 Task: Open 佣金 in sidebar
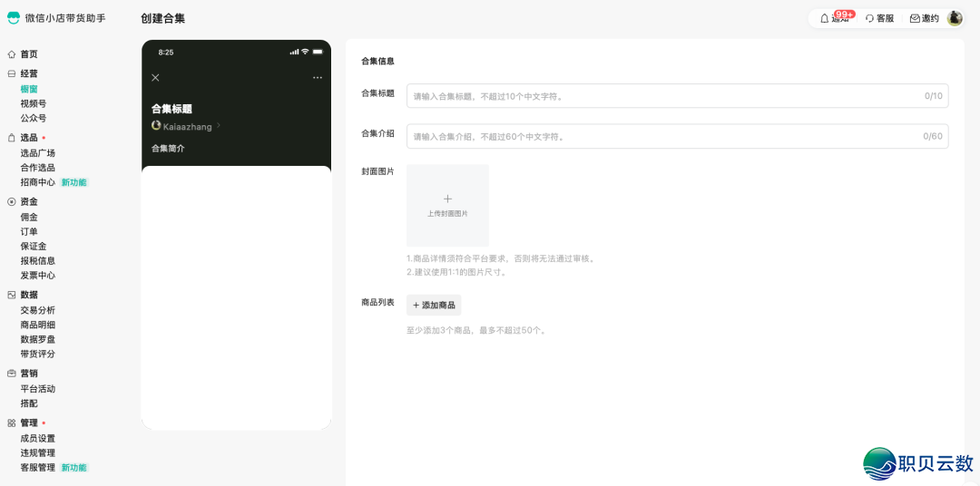pyautogui.click(x=29, y=217)
